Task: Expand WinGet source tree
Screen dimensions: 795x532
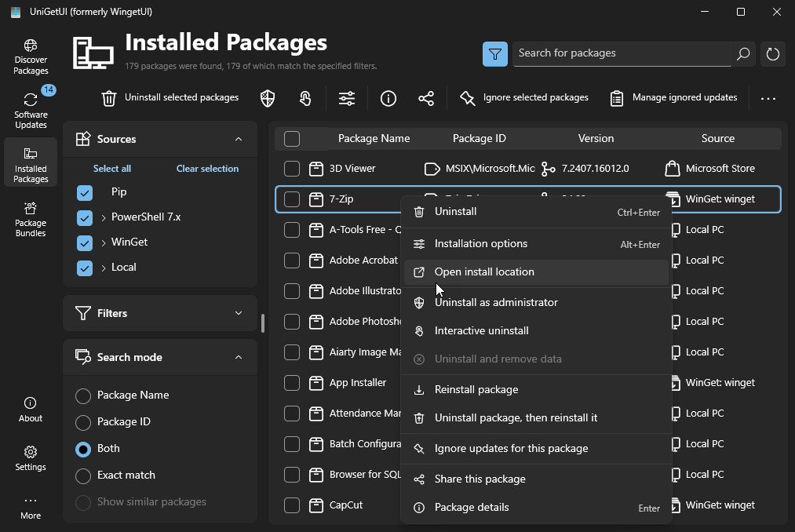Action: tap(104, 243)
